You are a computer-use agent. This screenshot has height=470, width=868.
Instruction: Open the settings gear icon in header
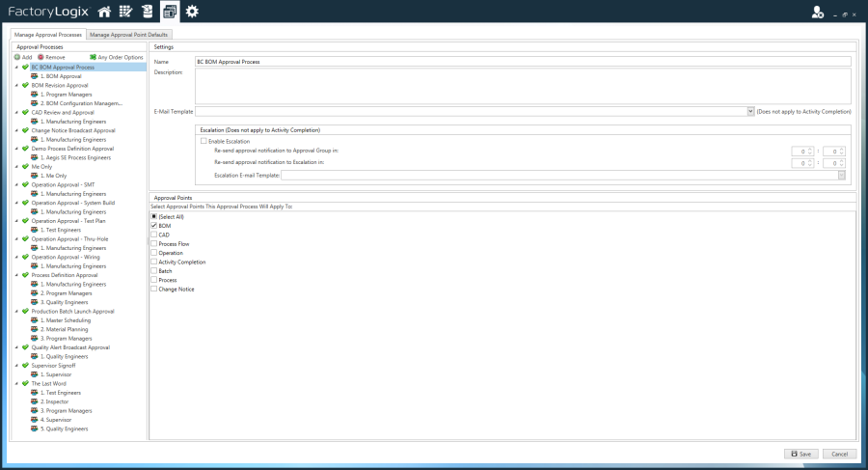coord(192,12)
